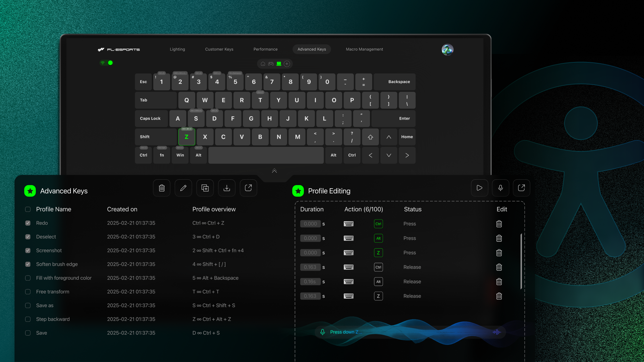Open the Macro Management tab
Screen dimensions: 644x362
(x=364, y=49)
